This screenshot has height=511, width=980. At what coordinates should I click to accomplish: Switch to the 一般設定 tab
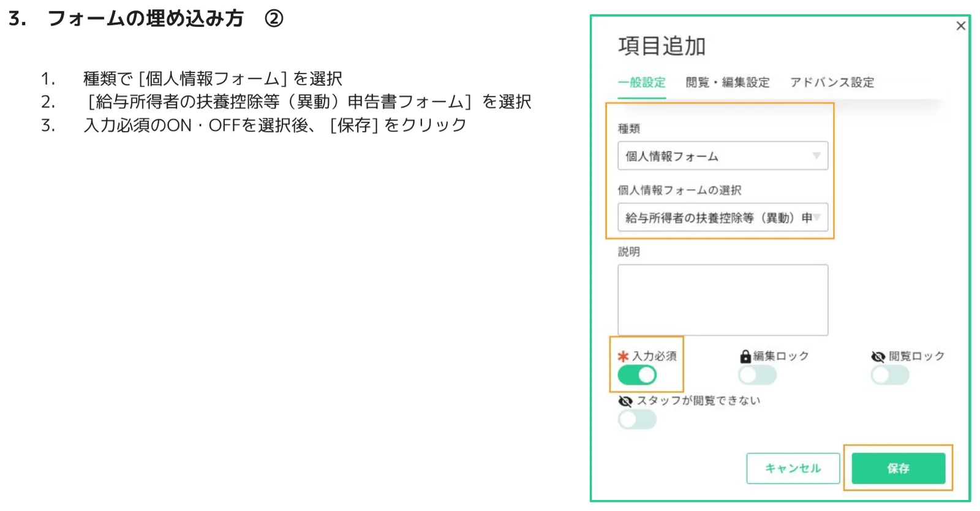tap(641, 82)
